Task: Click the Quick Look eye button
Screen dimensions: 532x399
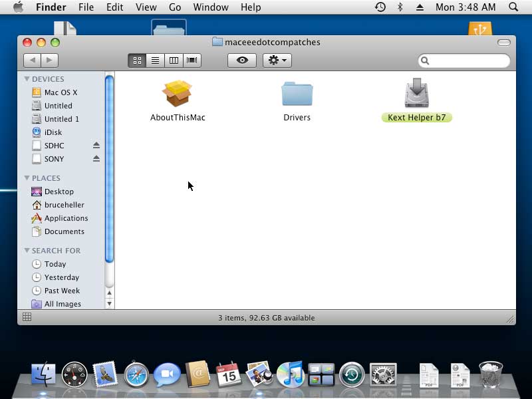Action: [242, 61]
